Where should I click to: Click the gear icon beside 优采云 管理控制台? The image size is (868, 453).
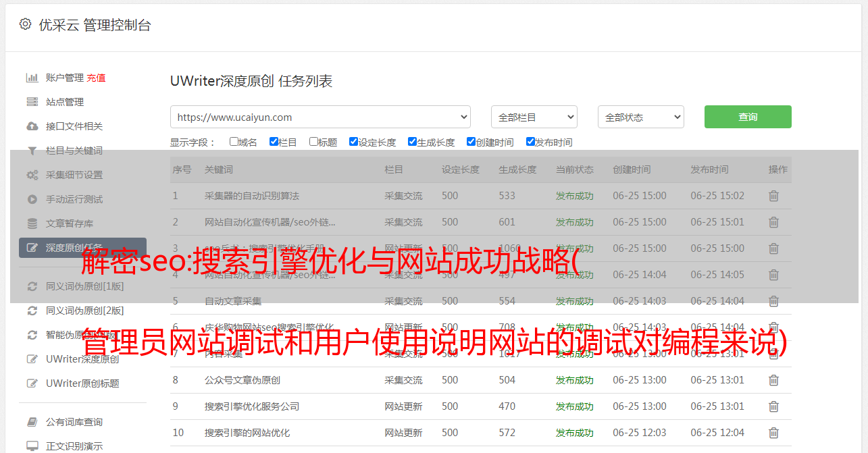pyautogui.click(x=25, y=25)
